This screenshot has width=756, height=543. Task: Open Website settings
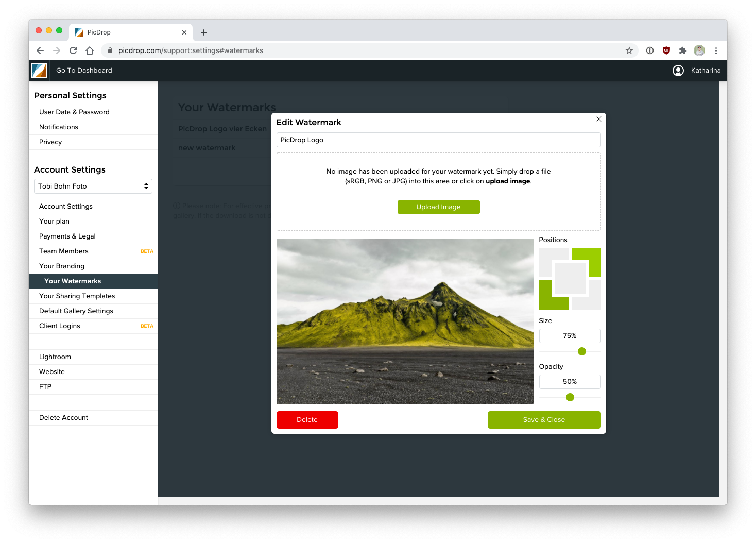coord(93,372)
